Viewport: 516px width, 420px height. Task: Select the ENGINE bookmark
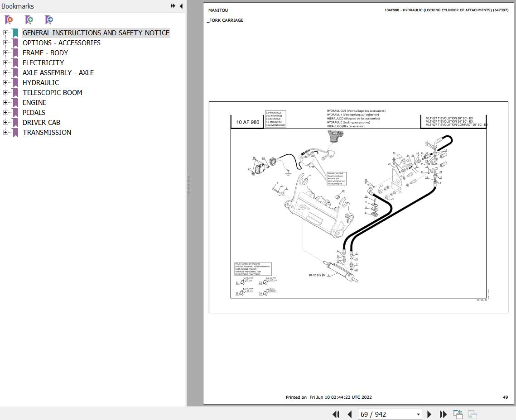click(x=34, y=103)
